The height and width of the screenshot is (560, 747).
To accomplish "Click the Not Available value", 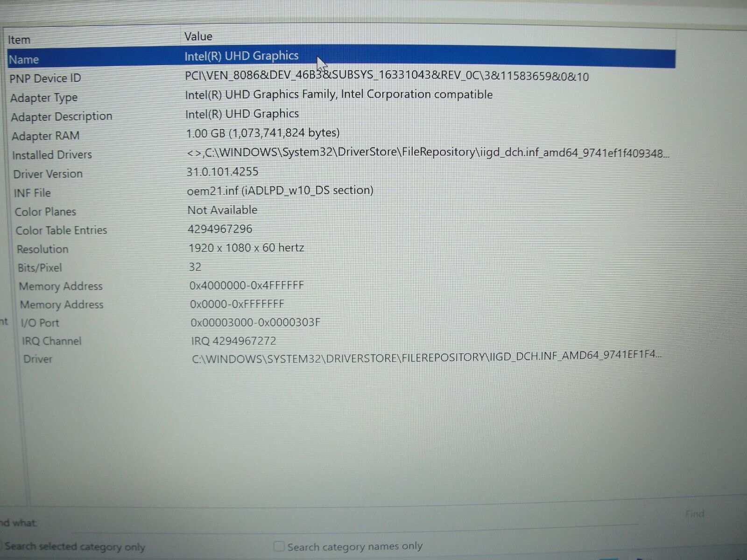I will [x=222, y=210].
